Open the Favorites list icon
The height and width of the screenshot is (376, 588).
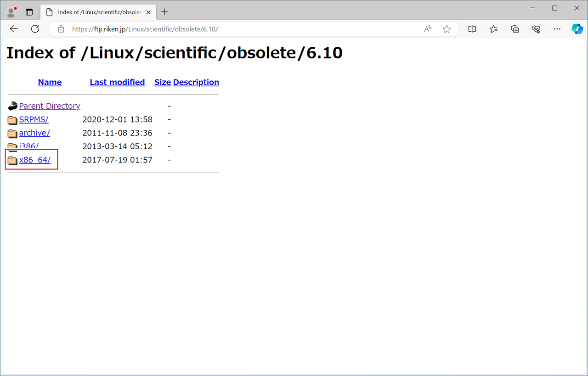pos(493,29)
